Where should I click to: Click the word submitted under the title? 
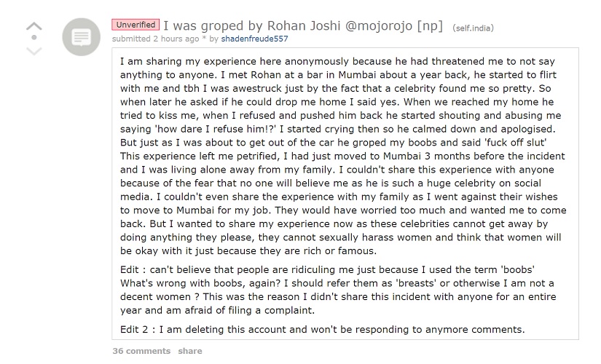[x=131, y=39]
